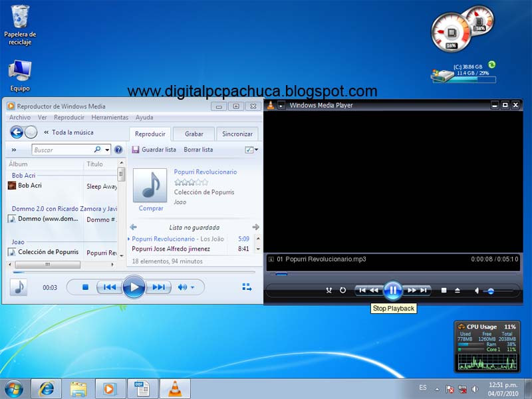532x399 pixels.
Task: Skip to previous track in Reproductor window
Action: (109, 287)
